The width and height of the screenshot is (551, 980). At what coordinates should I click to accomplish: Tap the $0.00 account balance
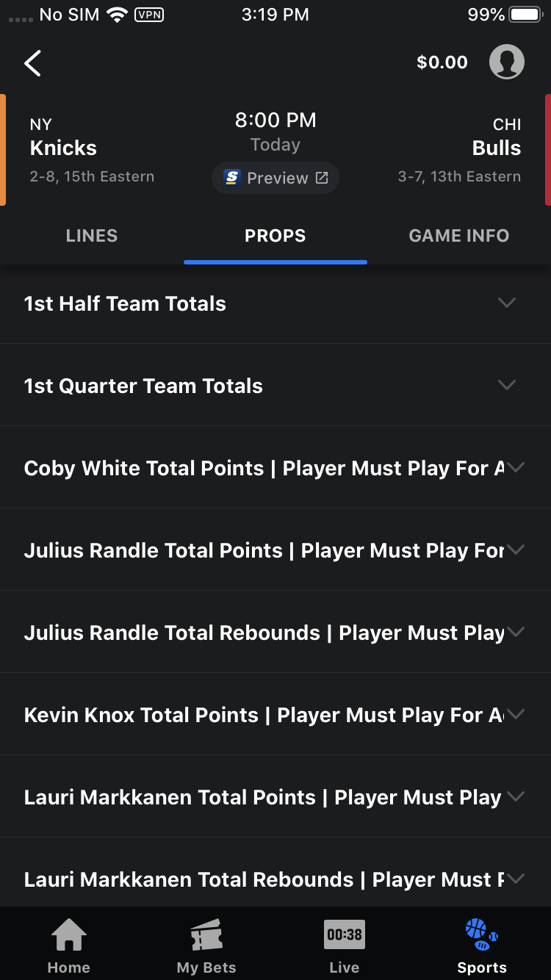point(442,62)
